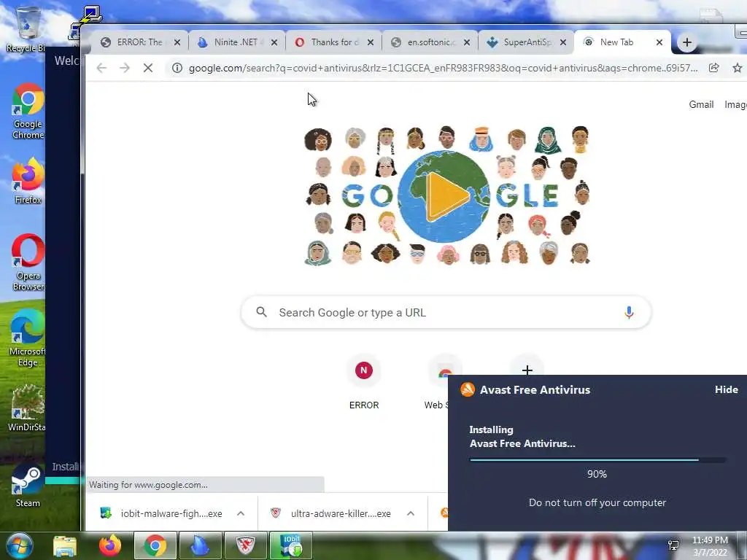This screenshot has height=560, width=747.
Task: Switch to the en.softonic tab
Action: (x=430, y=42)
